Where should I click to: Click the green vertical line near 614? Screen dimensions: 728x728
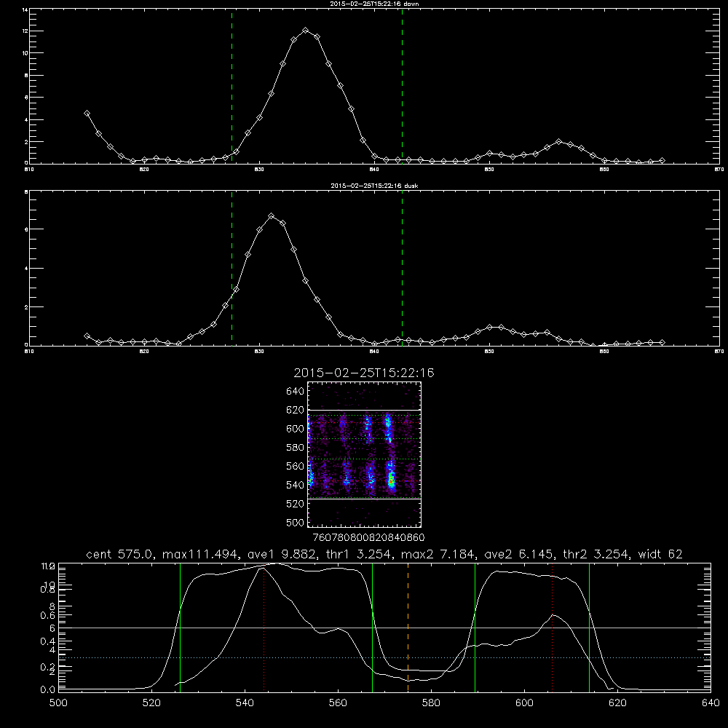pyautogui.click(x=589, y=627)
